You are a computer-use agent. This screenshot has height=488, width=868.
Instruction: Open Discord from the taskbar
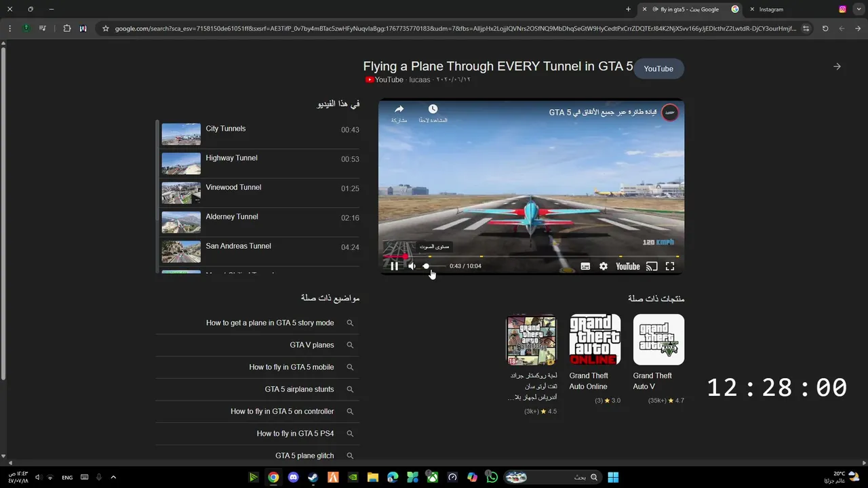[x=293, y=477]
